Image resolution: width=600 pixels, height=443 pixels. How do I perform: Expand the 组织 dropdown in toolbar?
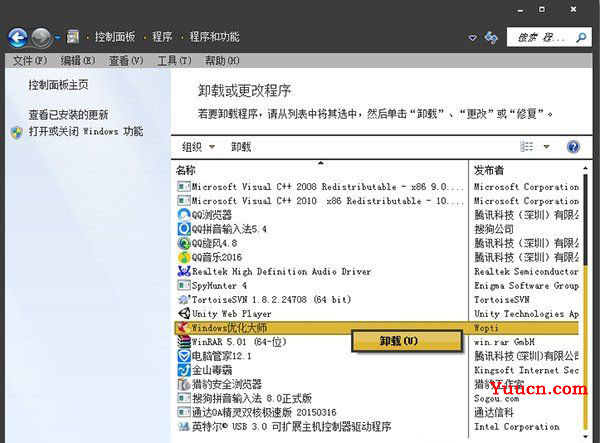pos(198,147)
